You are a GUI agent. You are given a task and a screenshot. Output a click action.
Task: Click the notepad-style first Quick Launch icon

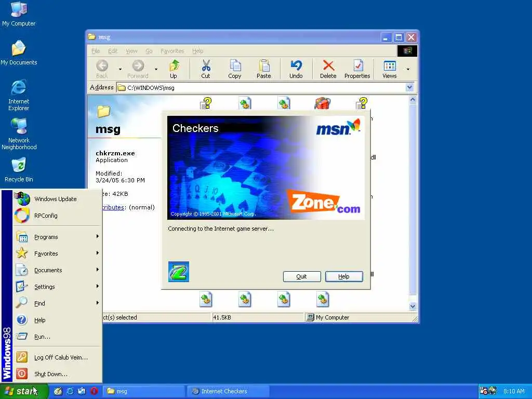coord(58,391)
